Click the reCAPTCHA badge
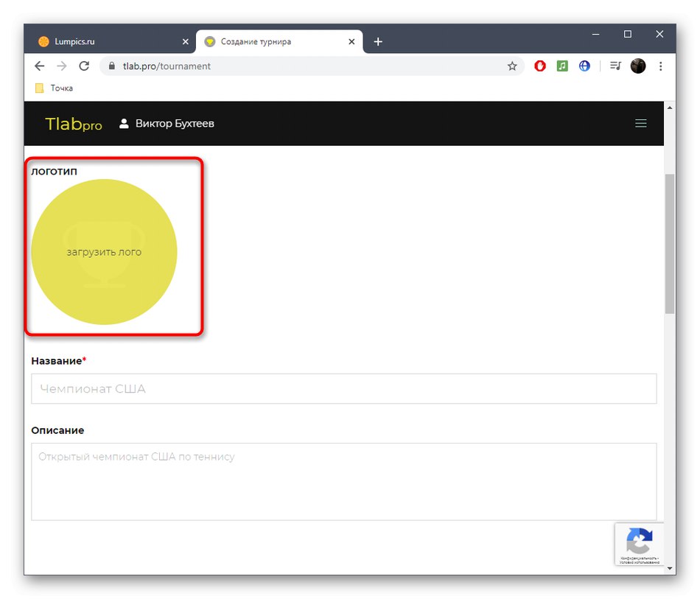The height and width of the screenshot is (599, 700). [x=640, y=544]
